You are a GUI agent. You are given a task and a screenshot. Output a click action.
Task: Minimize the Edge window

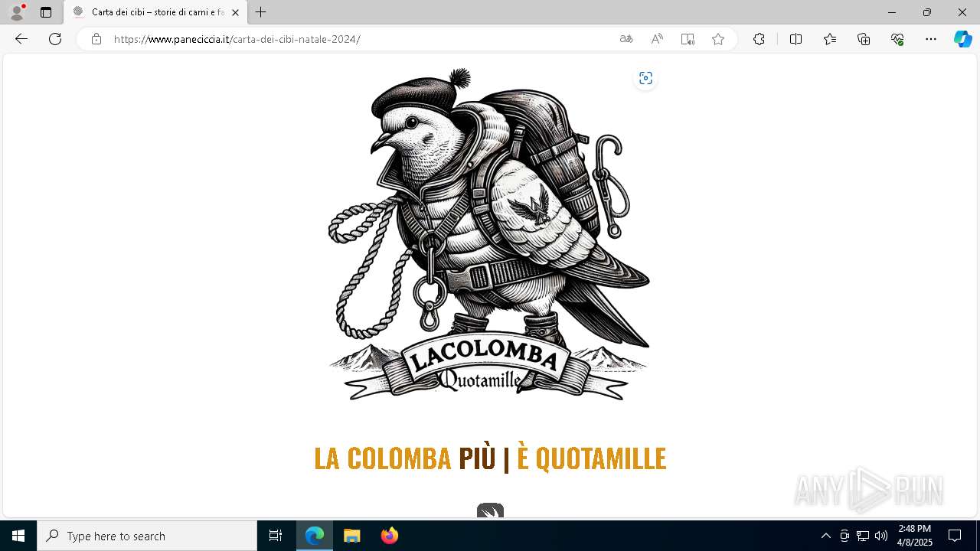pyautogui.click(x=892, y=12)
